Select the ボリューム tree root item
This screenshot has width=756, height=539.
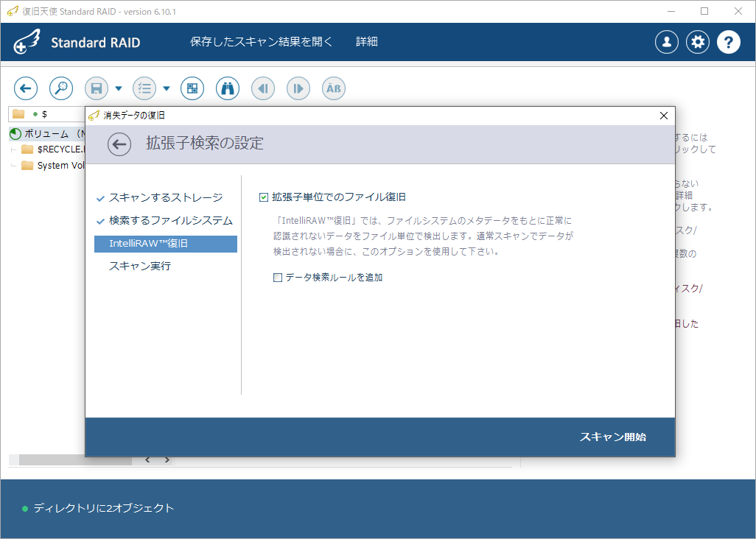[47, 134]
